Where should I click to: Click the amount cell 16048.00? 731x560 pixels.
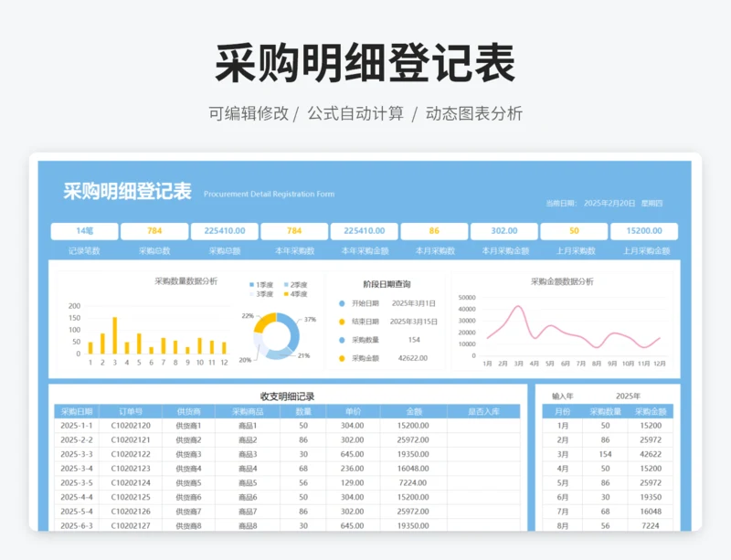click(x=413, y=469)
